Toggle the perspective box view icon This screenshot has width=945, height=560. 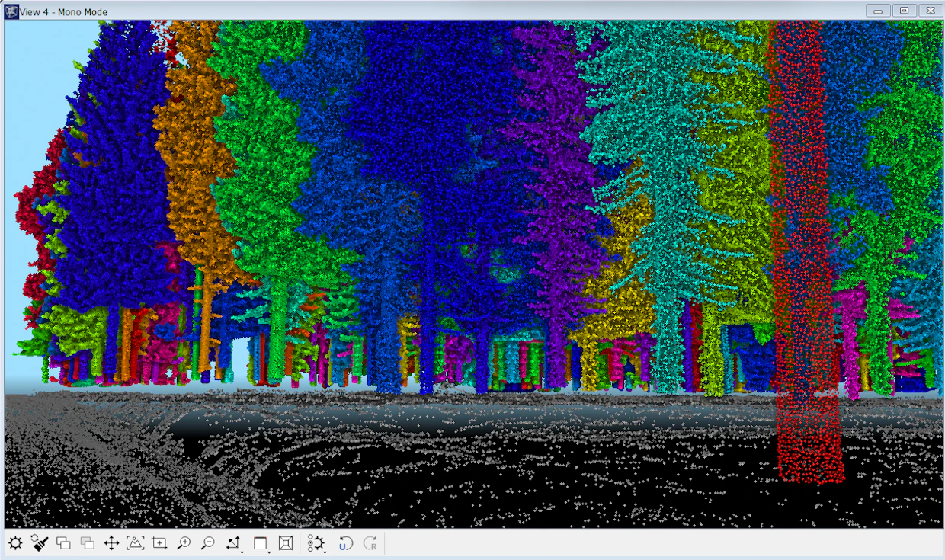[x=286, y=543]
